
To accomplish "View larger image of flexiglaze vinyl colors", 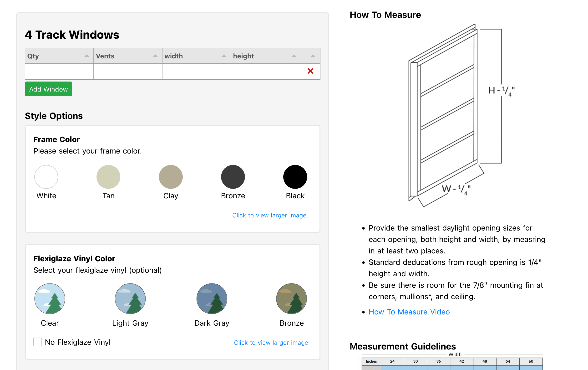I will [271, 342].
